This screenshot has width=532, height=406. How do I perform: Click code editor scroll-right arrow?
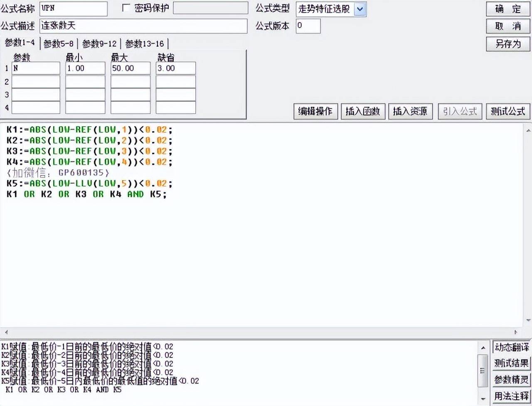(516, 332)
